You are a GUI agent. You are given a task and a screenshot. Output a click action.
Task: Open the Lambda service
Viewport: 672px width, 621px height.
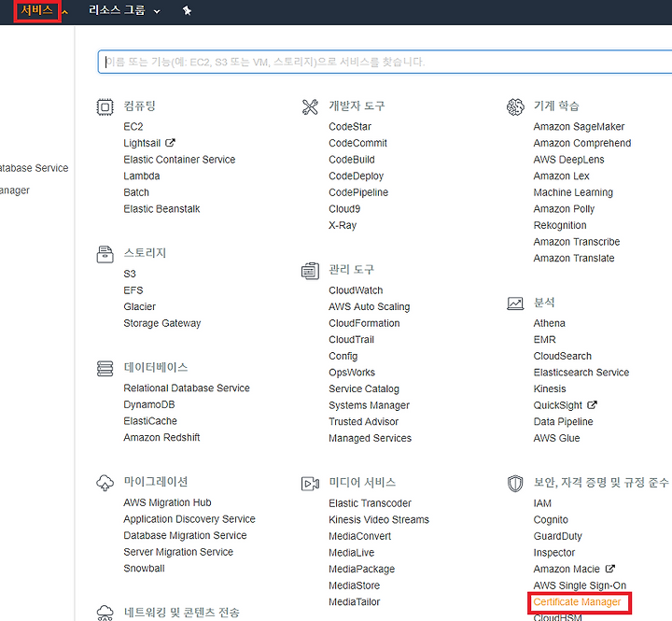tap(142, 176)
